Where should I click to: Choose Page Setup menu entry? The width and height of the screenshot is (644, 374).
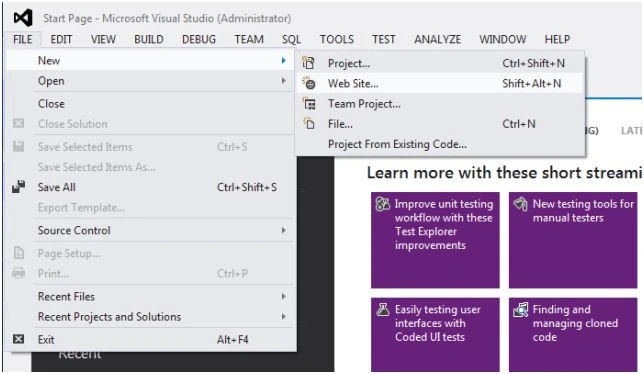[150, 253]
